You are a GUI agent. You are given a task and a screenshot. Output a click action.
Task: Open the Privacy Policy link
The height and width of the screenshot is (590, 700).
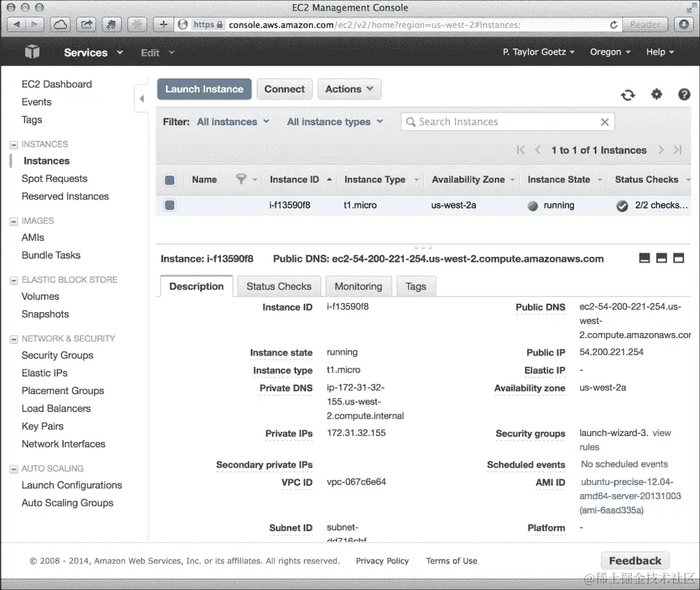click(x=382, y=561)
